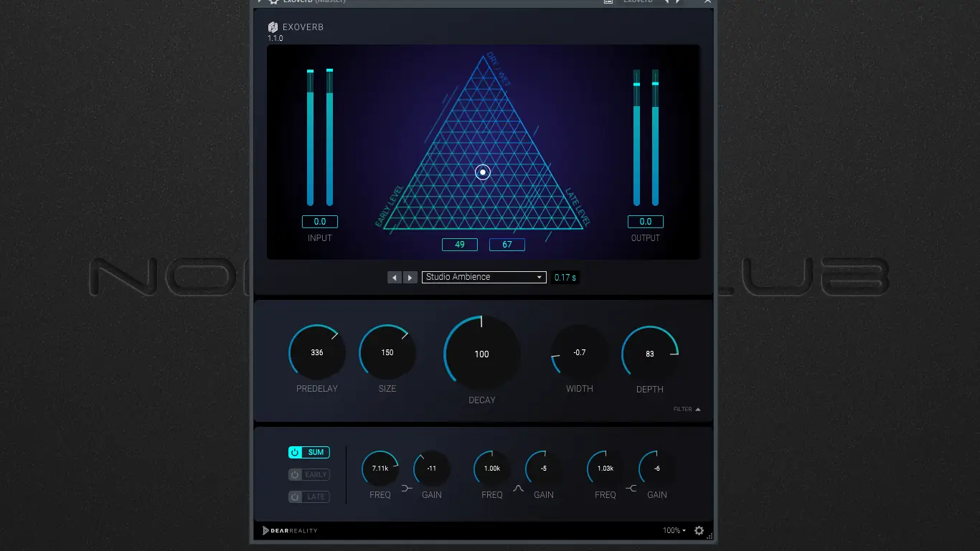Click the detailed settings icon near ExoVerb label

point(607,2)
